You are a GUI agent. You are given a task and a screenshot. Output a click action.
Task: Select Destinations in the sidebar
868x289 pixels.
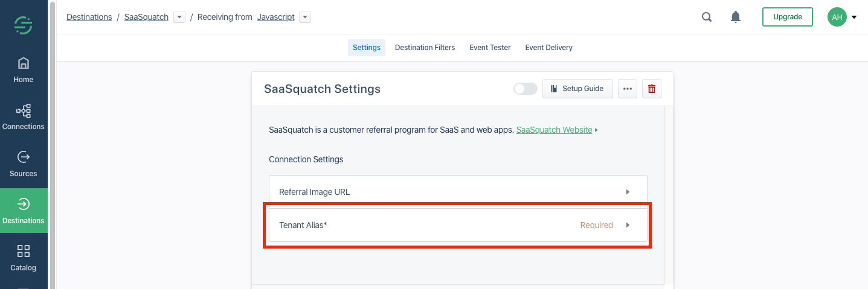tap(24, 211)
